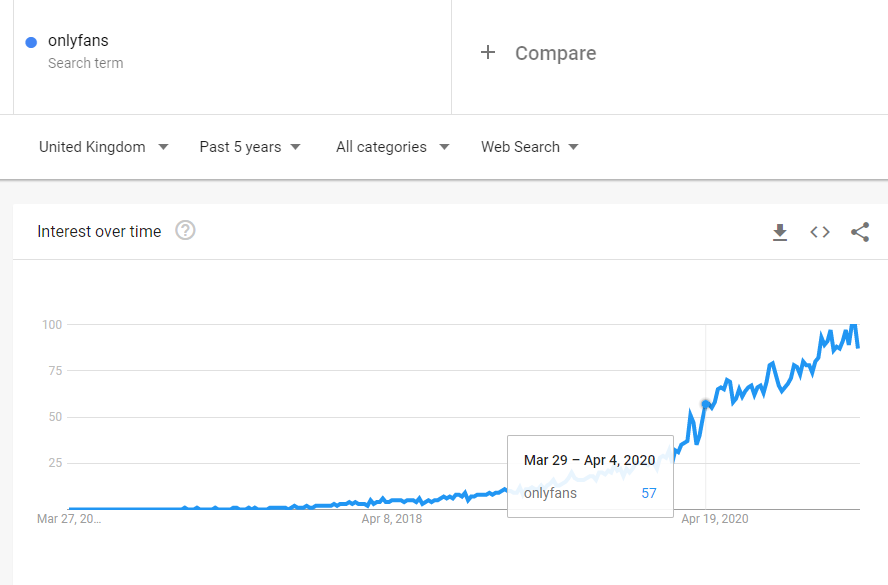Share the Interest over time chart
The height and width of the screenshot is (585, 888).
click(x=860, y=232)
